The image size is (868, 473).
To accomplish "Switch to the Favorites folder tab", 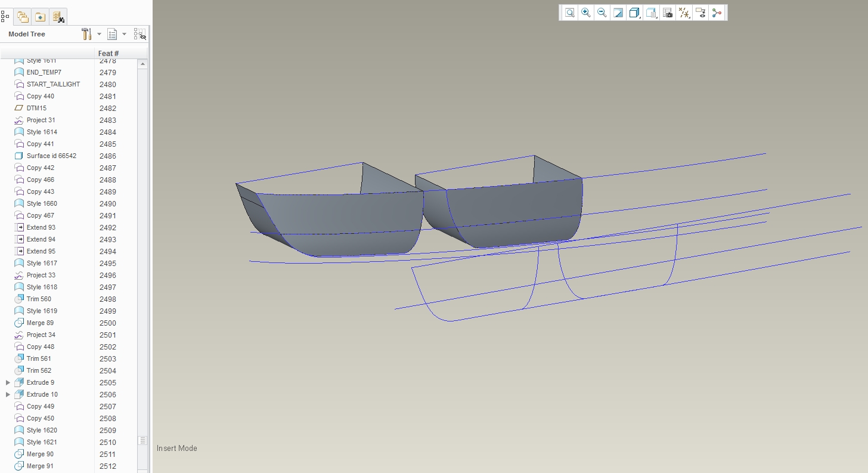I will click(x=40, y=17).
